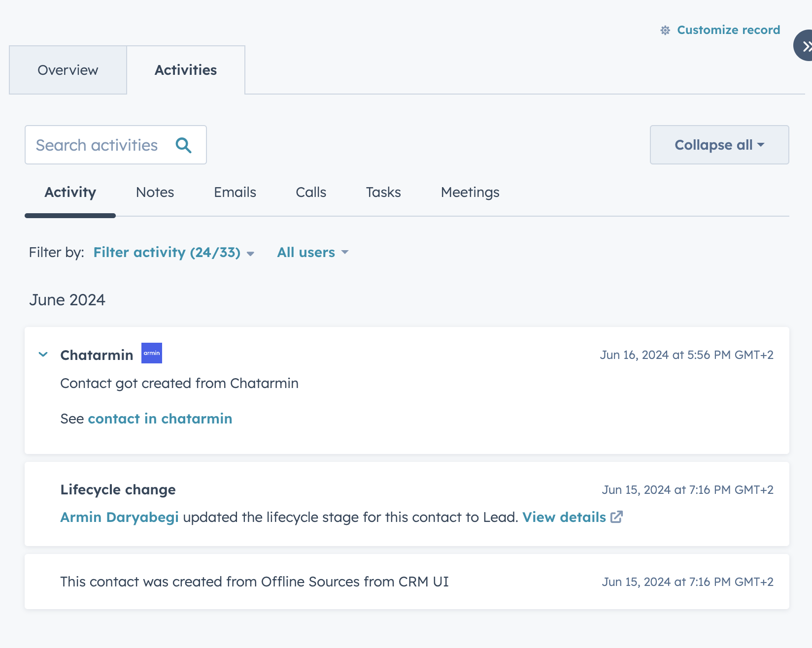The height and width of the screenshot is (648, 812).
Task: Open Filter activity (24/33) dropdown
Action: [174, 253]
